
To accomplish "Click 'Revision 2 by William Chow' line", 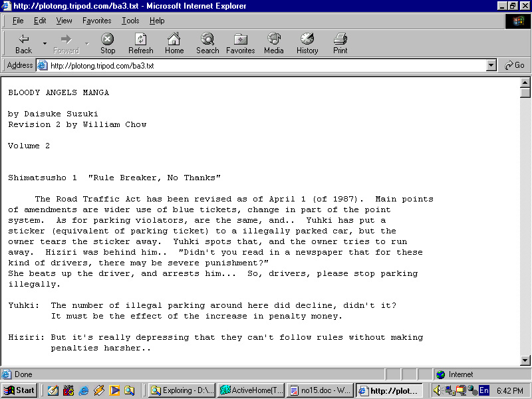I will pos(77,124).
